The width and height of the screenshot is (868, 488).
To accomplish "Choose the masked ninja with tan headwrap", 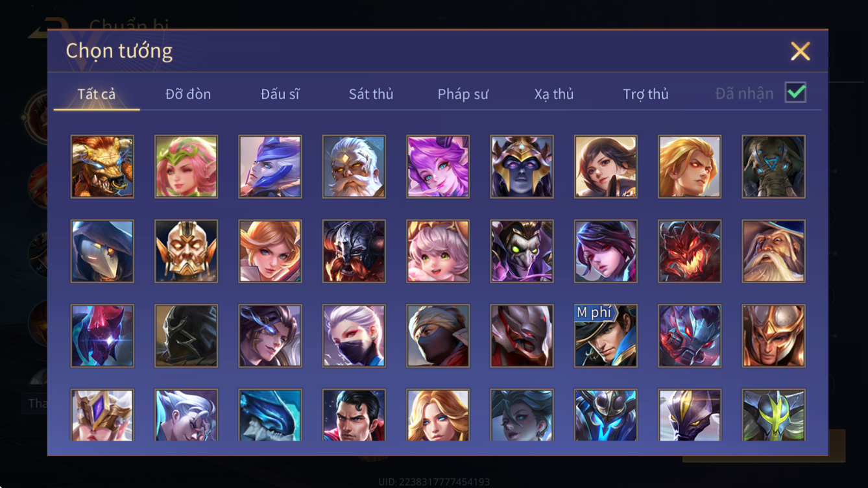I will tap(438, 336).
